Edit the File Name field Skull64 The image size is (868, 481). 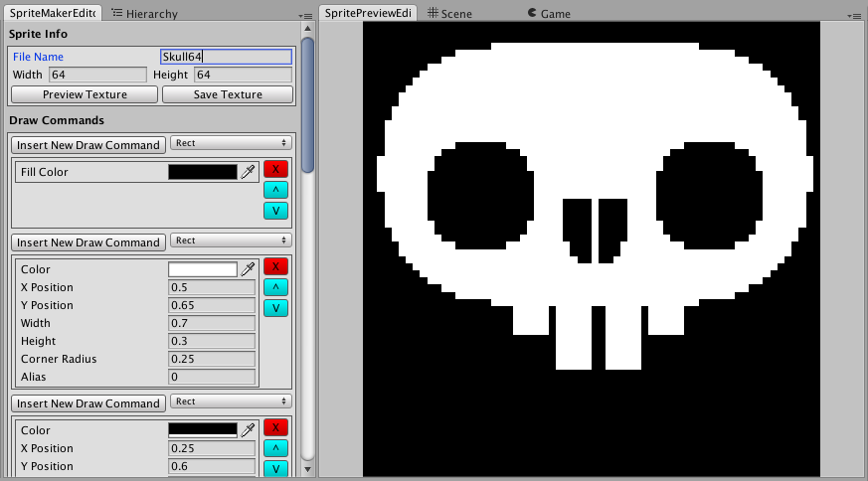pos(226,57)
